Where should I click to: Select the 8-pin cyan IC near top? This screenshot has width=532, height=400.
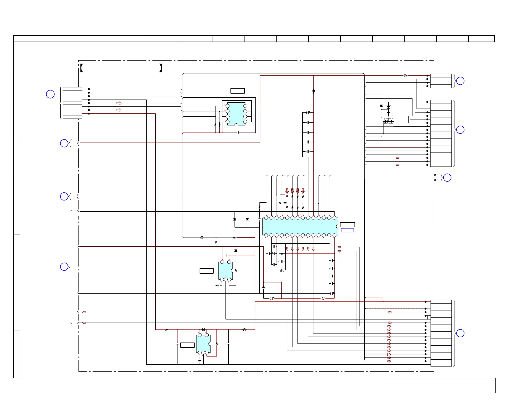pyautogui.click(x=236, y=114)
